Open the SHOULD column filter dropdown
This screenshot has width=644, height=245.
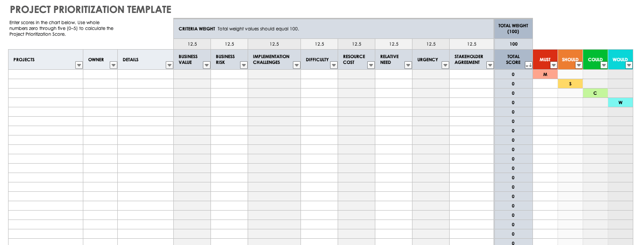click(x=579, y=65)
